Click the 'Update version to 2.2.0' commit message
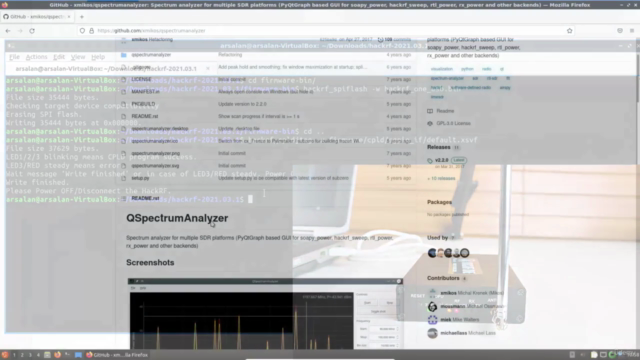The height and width of the screenshot is (360, 640). coord(242,104)
